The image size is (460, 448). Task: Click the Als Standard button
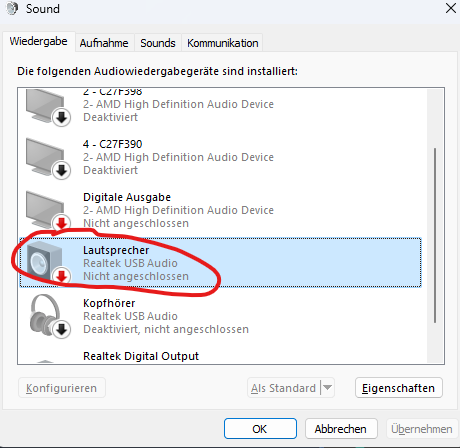pyautogui.click(x=283, y=388)
